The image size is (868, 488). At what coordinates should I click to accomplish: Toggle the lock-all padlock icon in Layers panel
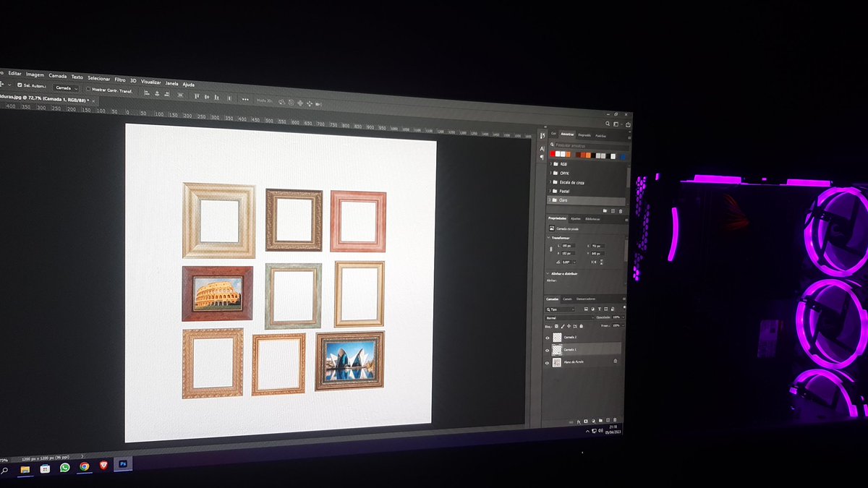(x=581, y=327)
